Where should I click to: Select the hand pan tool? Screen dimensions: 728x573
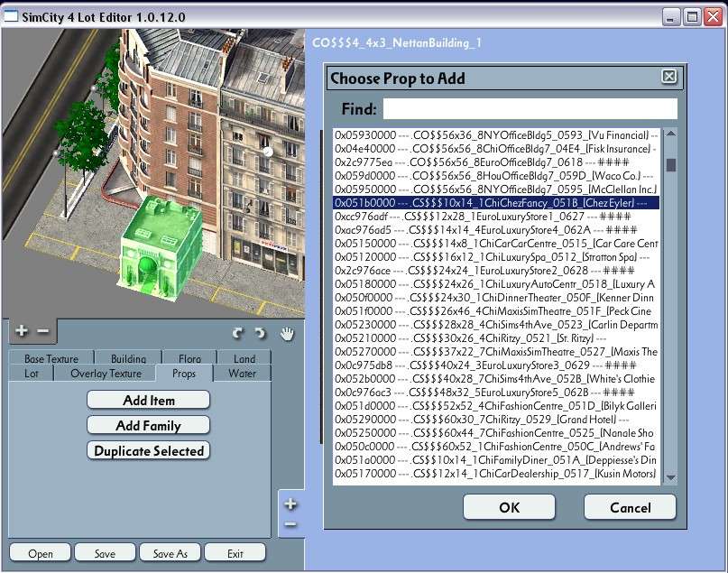[287, 333]
